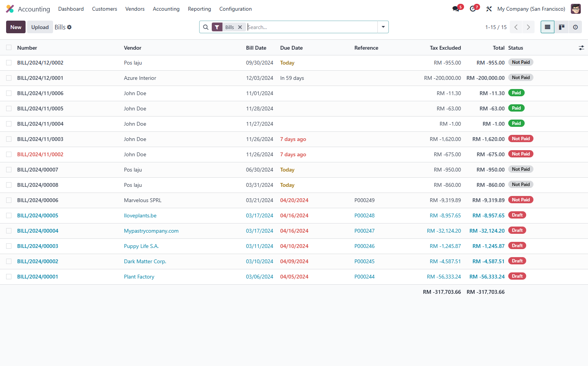Viewport: 588px width, 366px height.
Task: Open the Vendors menu
Action: [135, 9]
